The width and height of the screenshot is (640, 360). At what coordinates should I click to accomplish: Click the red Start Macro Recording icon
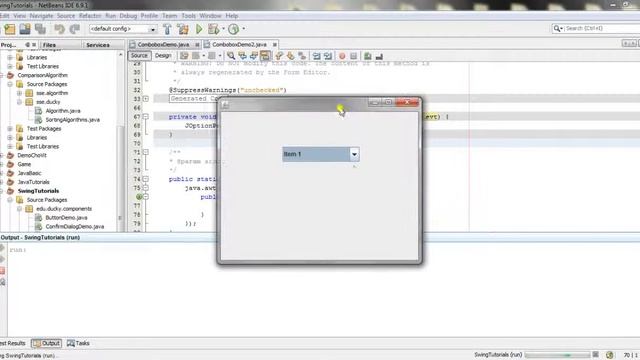[342, 56]
